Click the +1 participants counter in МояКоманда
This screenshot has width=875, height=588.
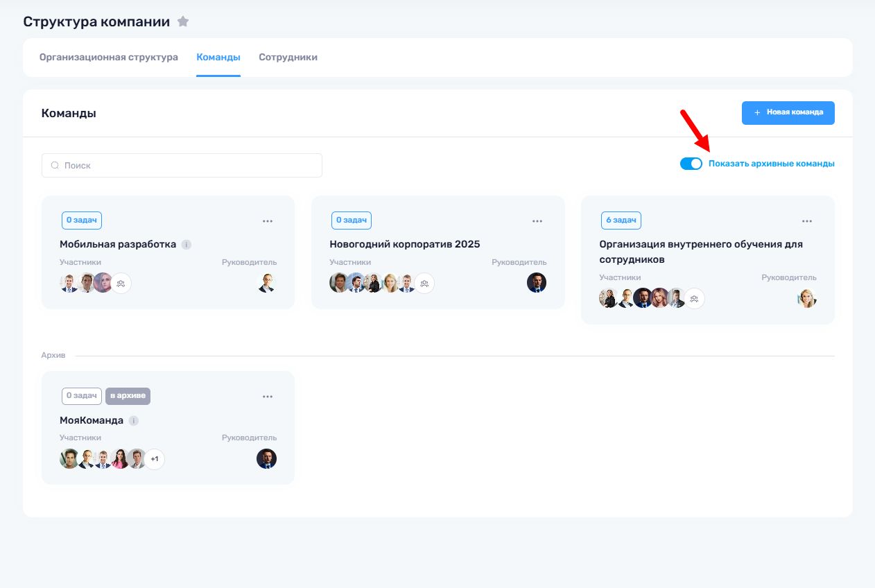click(155, 459)
